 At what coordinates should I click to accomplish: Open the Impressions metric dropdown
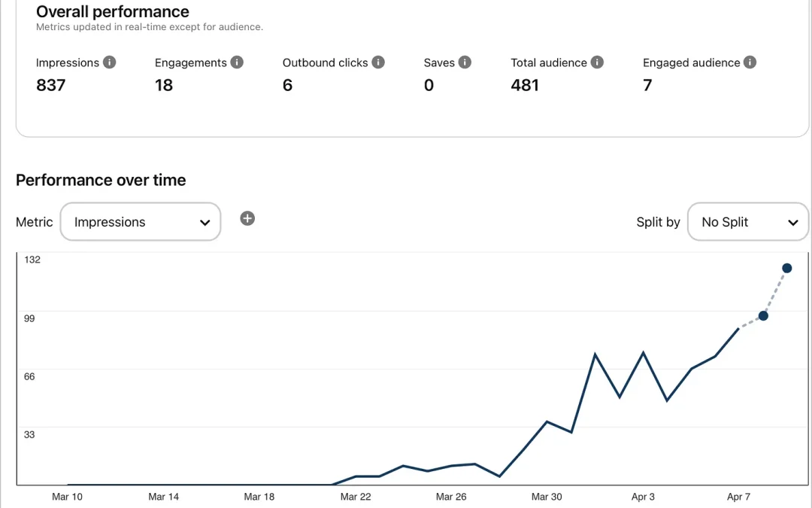click(141, 222)
